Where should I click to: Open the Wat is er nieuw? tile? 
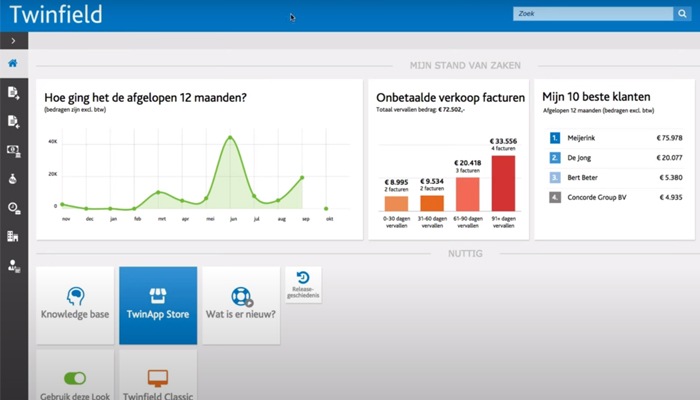tap(241, 305)
